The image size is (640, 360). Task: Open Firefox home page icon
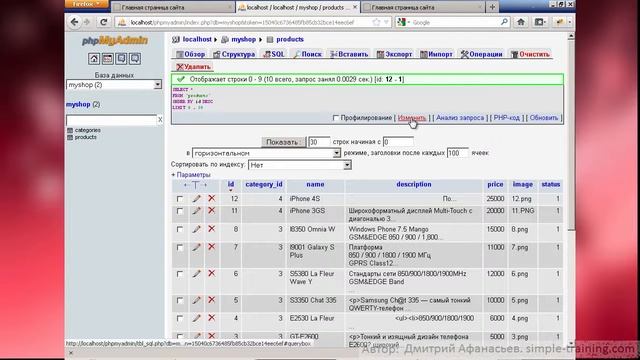(x=521, y=22)
